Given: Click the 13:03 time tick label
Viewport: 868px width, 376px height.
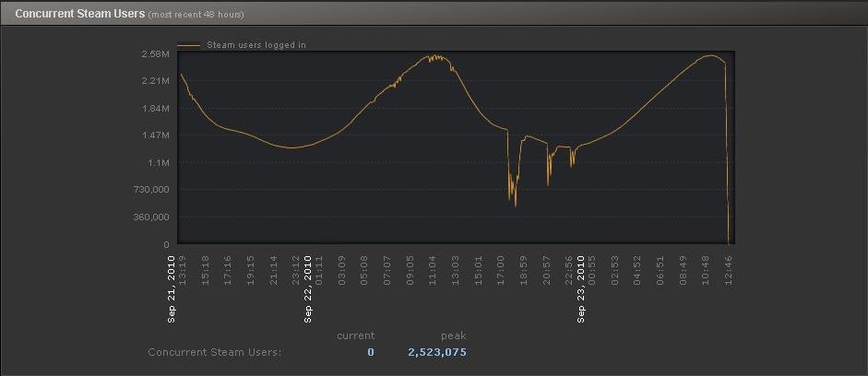Looking at the screenshot, I should coord(456,270).
